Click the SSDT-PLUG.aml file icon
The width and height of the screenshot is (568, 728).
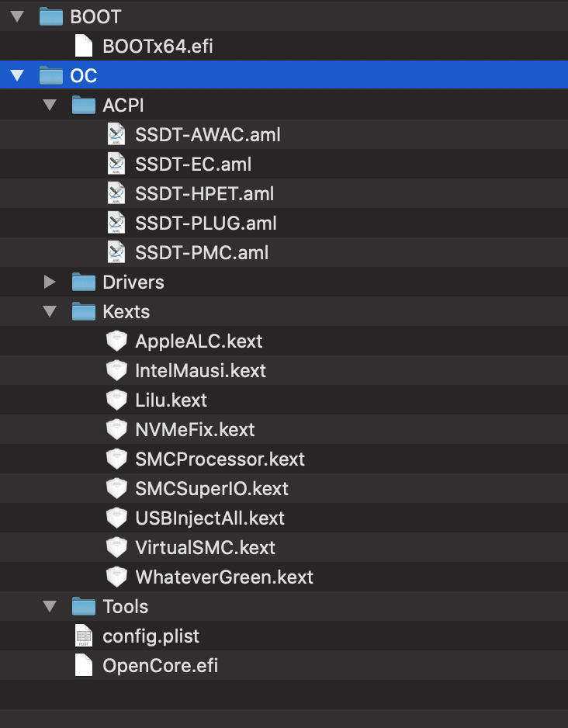pyautogui.click(x=116, y=223)
